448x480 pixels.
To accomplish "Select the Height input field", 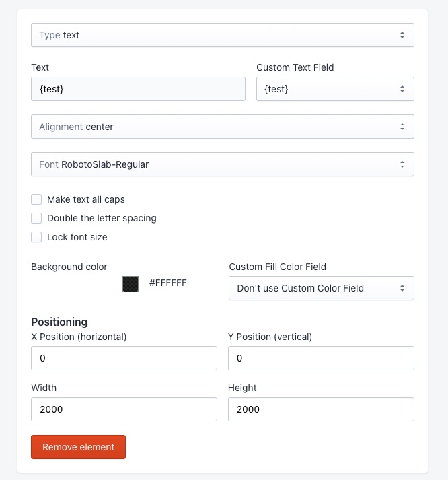I will point(321,409).
